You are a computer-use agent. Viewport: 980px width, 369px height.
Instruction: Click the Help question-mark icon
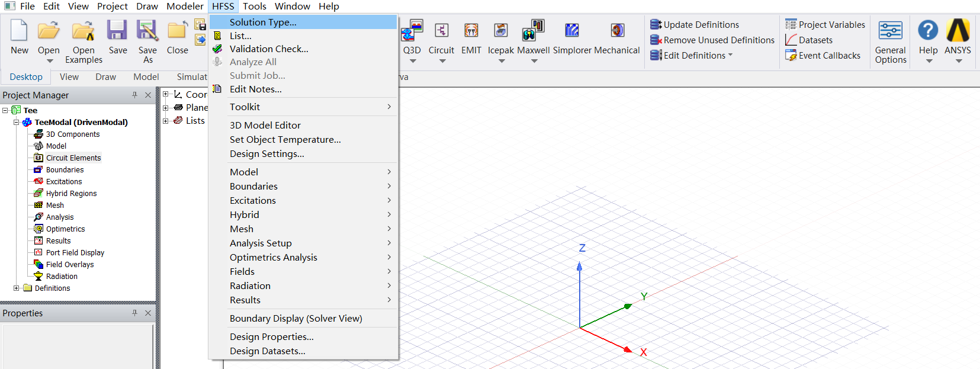coord(928,30)
